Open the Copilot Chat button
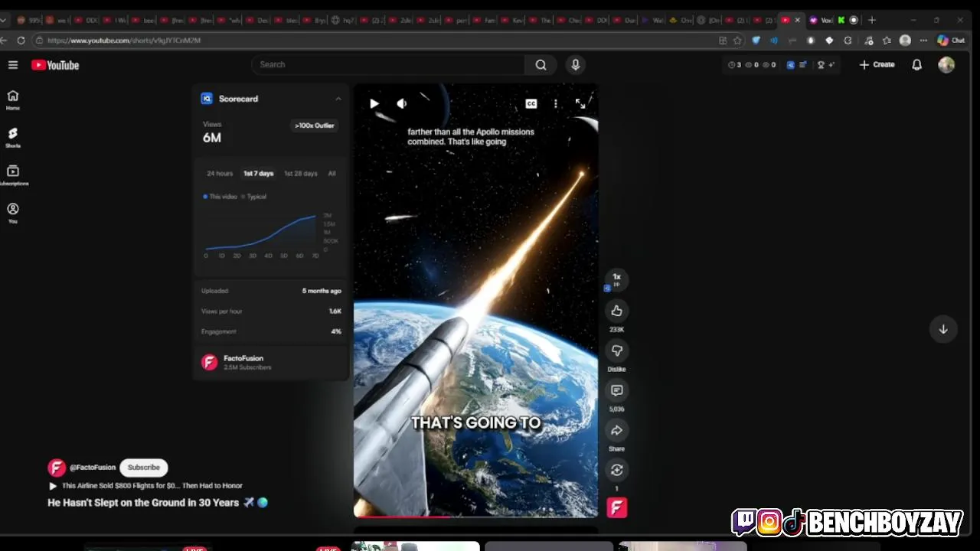Image resolution: width=980 pixels, height=551 pixels. 951,41
